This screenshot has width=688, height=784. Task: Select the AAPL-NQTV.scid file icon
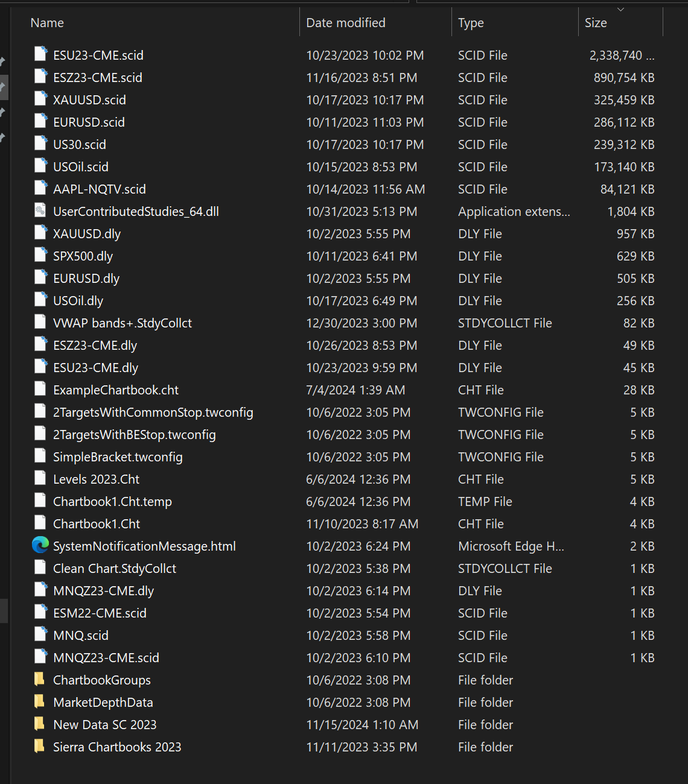pyautogui.click(x=40, y=188)
